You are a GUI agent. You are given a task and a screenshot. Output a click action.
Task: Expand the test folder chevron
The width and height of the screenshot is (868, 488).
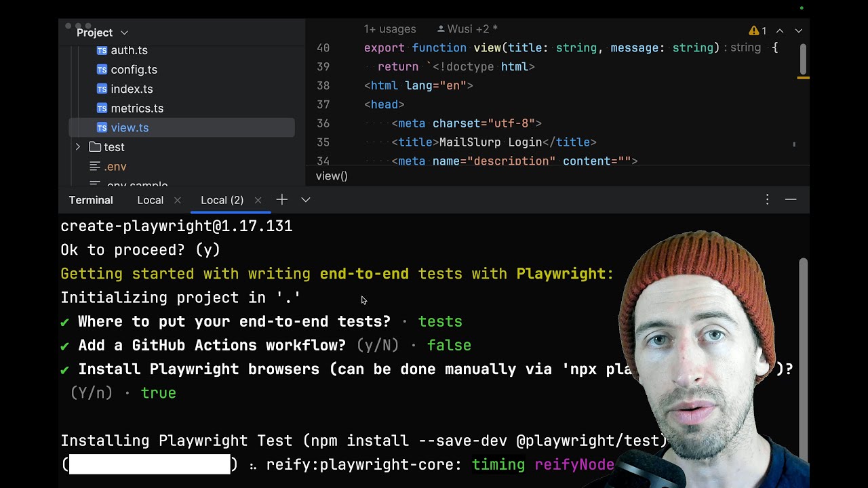78,147
